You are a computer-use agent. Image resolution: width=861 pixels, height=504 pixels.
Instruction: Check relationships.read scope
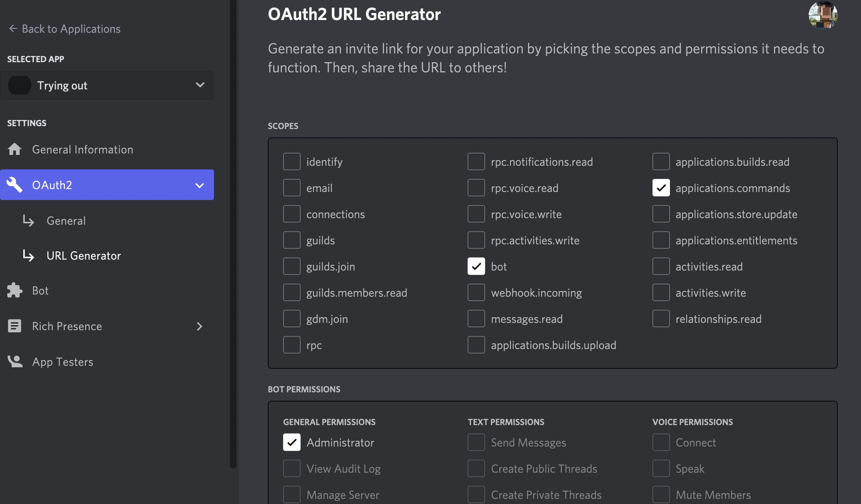(x=661, y=319)
